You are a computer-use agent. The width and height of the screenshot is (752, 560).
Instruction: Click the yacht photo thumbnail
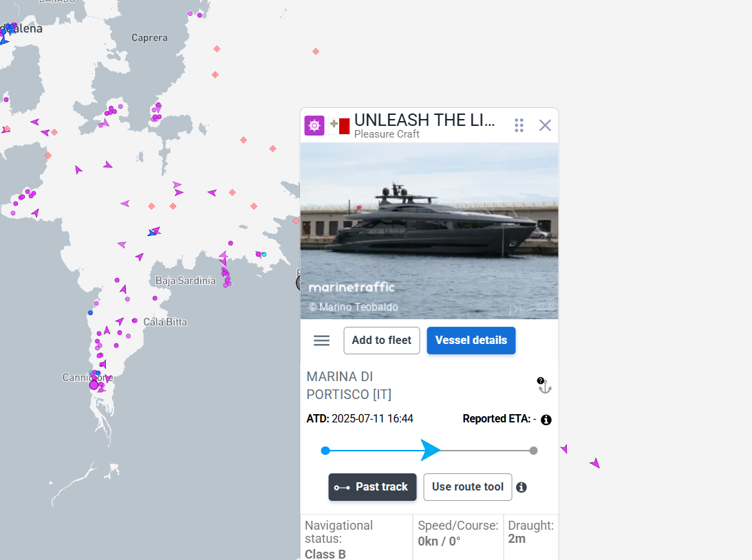(429, 230)
